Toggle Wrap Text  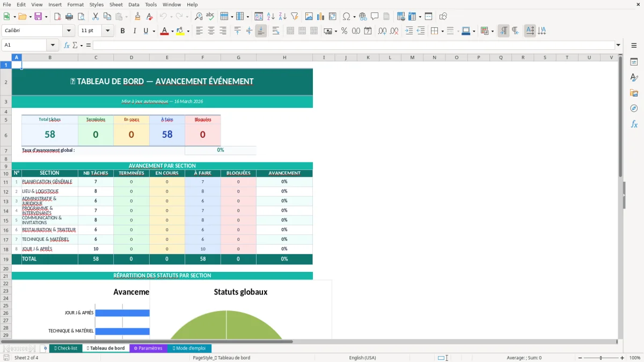pyautogui.click(x=276, y=31)
